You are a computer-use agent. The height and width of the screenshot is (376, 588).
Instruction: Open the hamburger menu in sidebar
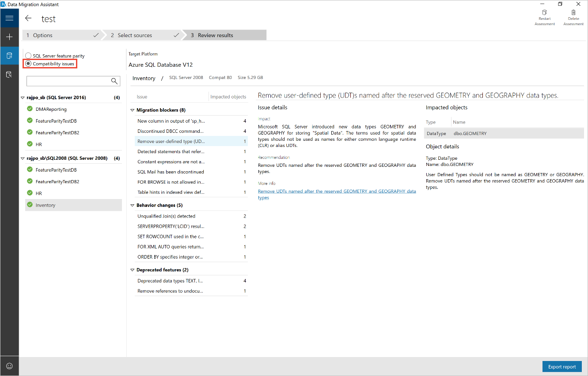(x=9, y=18)
